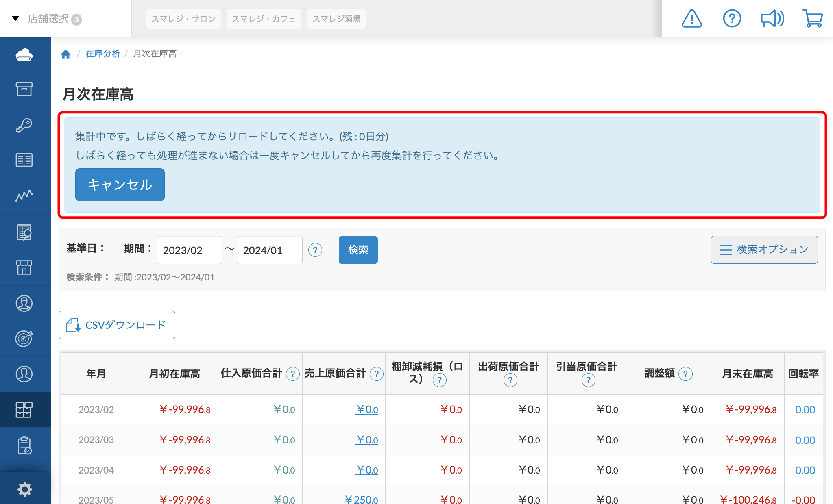The width and height of the screenshot is (833, 504).
Task: Select the スマレジ・カフェ store tab
Action: click(x=264, y=19)
